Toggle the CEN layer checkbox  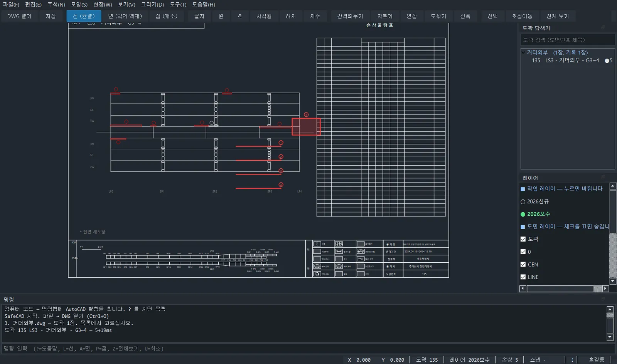[x=523, y=265]
